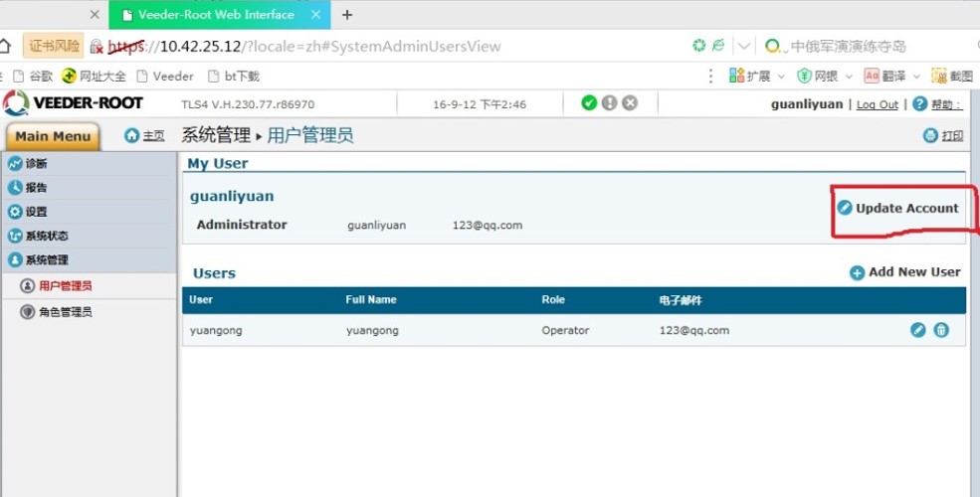Expand the 诊断 menu section
The width and height of the screenshot is (980, 497).
click(36, 163)
